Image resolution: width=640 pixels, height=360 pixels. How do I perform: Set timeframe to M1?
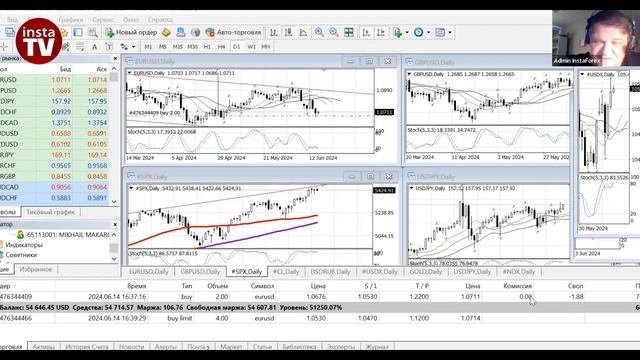[x=148, y=47]
